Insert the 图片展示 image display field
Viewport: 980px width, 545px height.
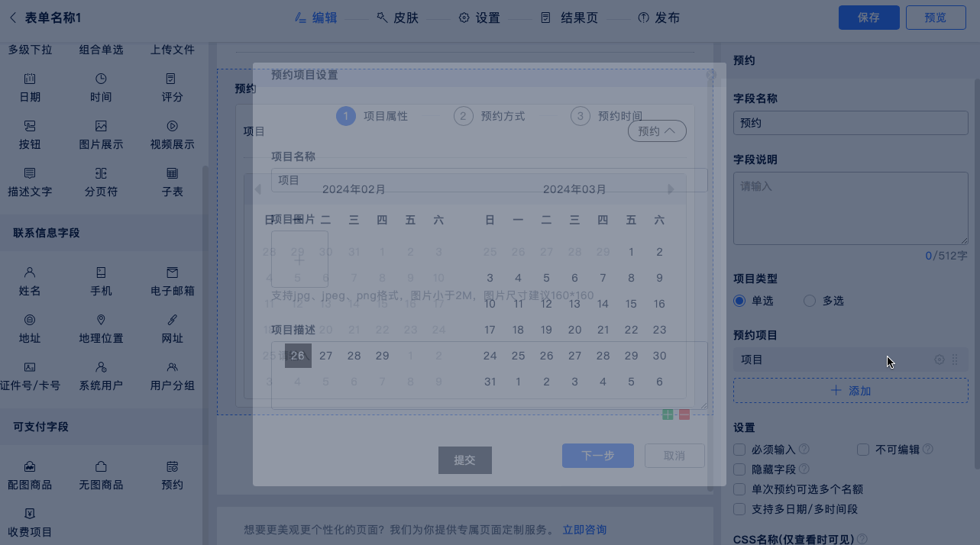pos(101,134)
